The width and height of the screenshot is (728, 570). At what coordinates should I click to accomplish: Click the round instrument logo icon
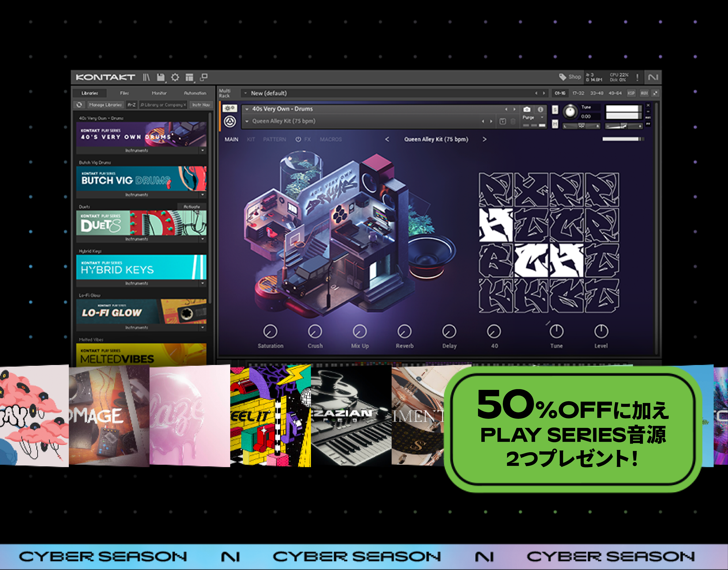tap(230, 121)
